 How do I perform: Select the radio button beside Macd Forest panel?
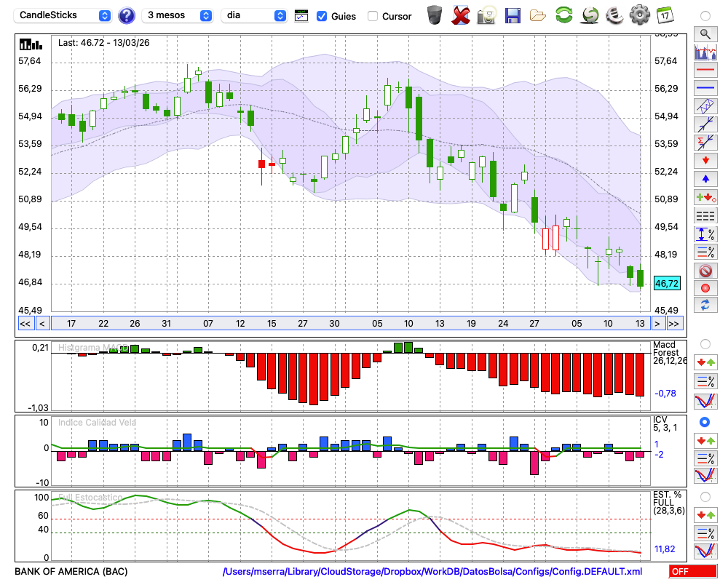coord(705,343)
